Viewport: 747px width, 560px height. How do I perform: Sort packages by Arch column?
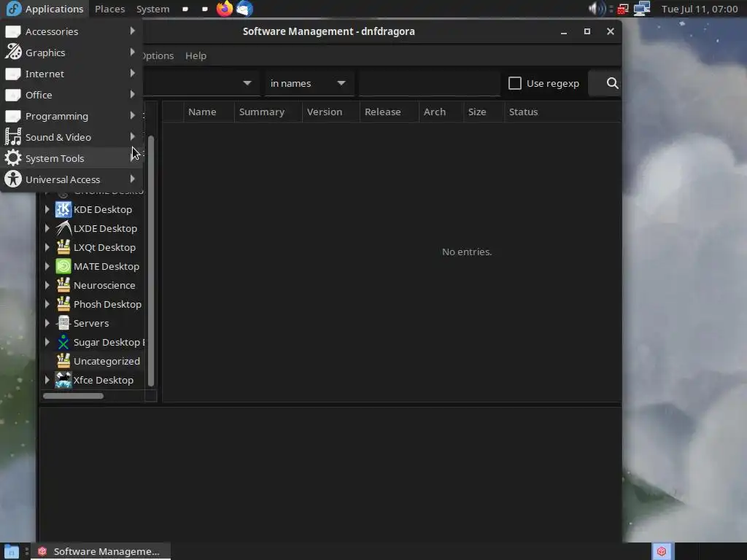441,112
